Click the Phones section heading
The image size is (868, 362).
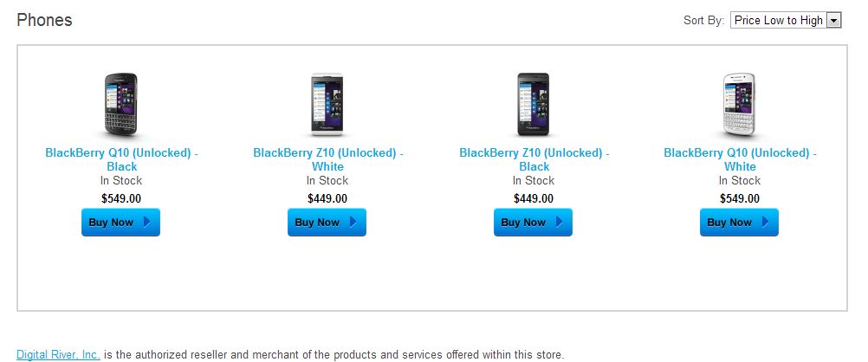tap(44, 20)
